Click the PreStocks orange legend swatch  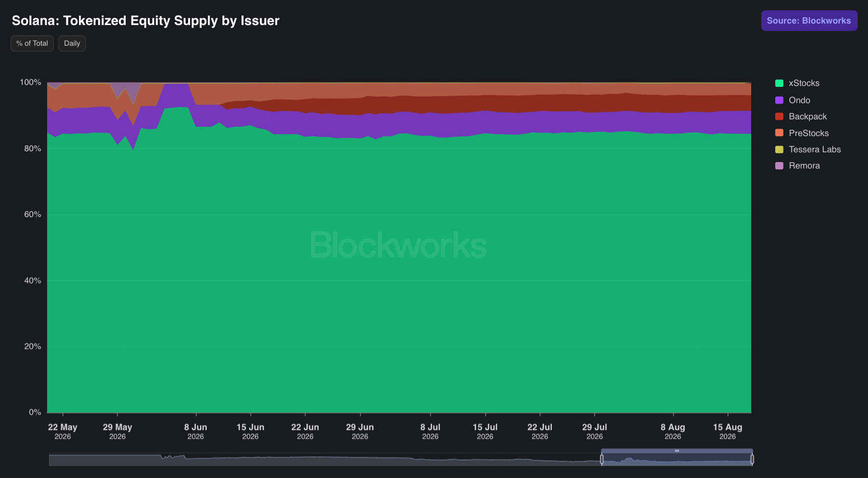[779, 133]
